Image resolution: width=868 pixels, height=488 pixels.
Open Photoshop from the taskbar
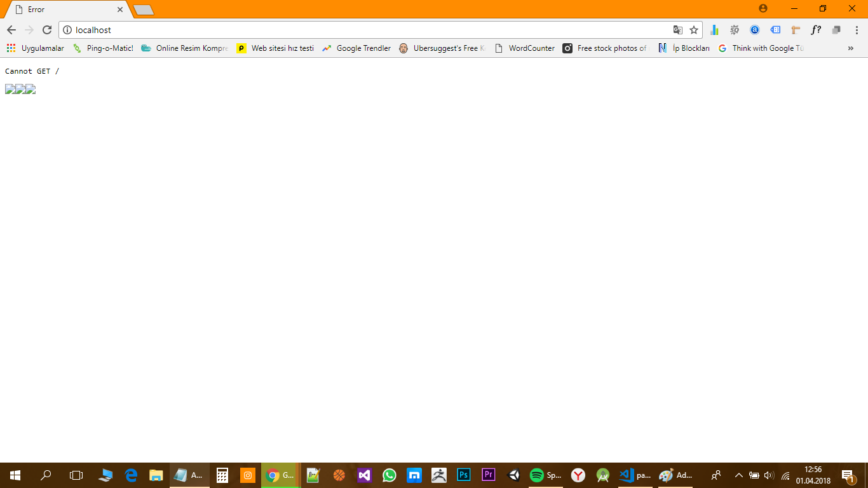(x=463, y=475)
